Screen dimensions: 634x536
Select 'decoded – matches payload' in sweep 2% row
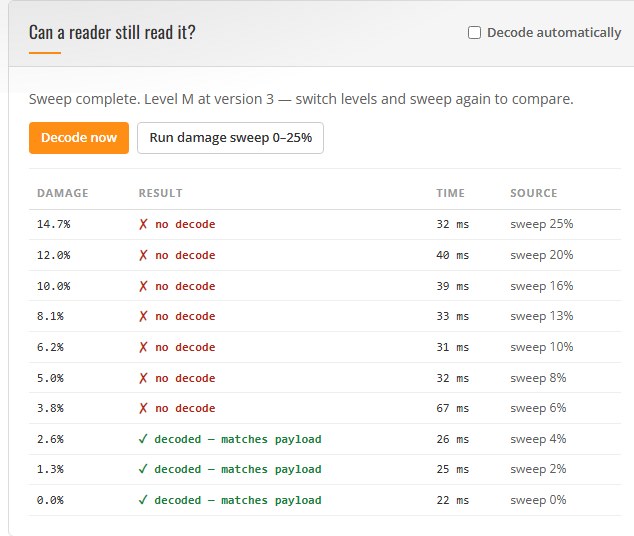coord(230,469)
